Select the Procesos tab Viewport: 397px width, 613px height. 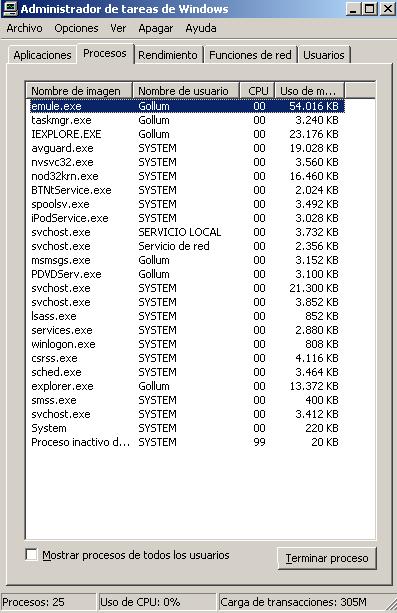click(105, 54)
